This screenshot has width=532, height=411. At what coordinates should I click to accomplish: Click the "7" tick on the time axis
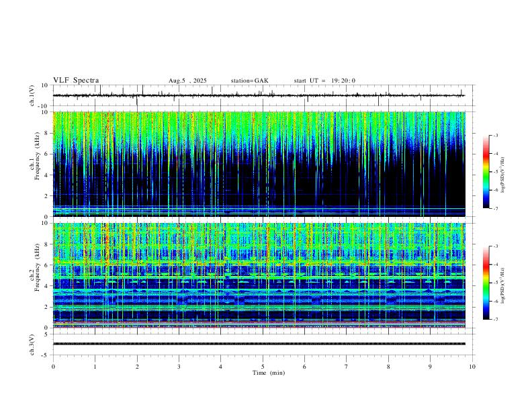pyautogui.click(x=347, y=367)
